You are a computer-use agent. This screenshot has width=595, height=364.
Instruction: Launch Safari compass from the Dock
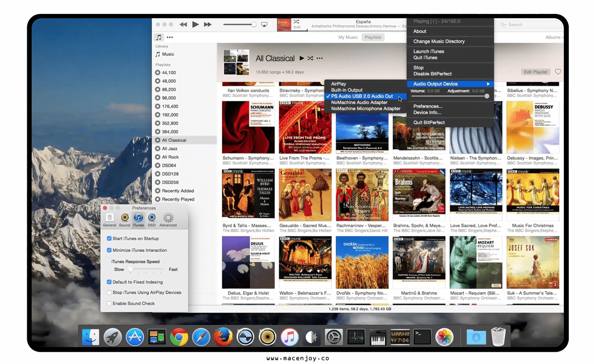(x=201, y=337)
